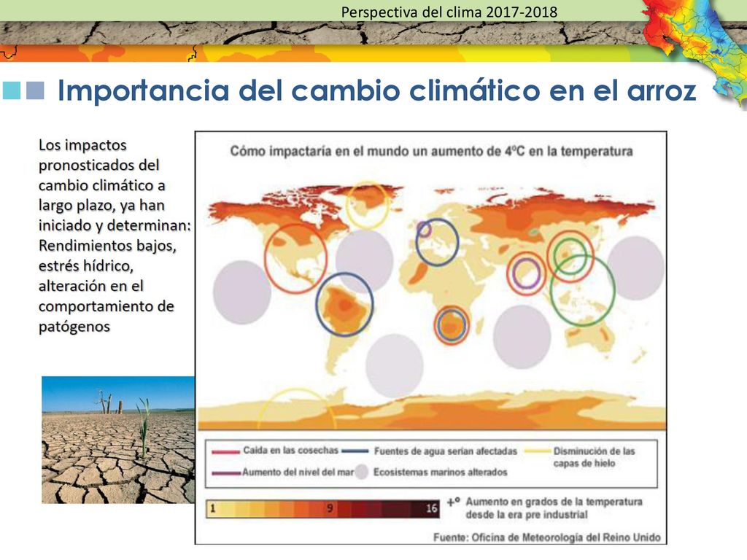Click the text "estrés hídrico,"
Image resolution: width=747 pixels, height=560 pixels.
pyautogui.click(x=86, y=265)
